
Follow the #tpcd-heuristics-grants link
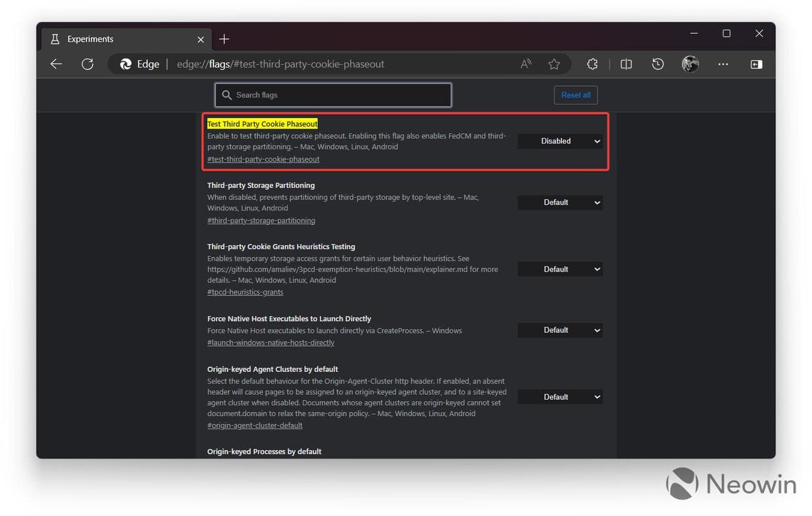tap(245, 292)
